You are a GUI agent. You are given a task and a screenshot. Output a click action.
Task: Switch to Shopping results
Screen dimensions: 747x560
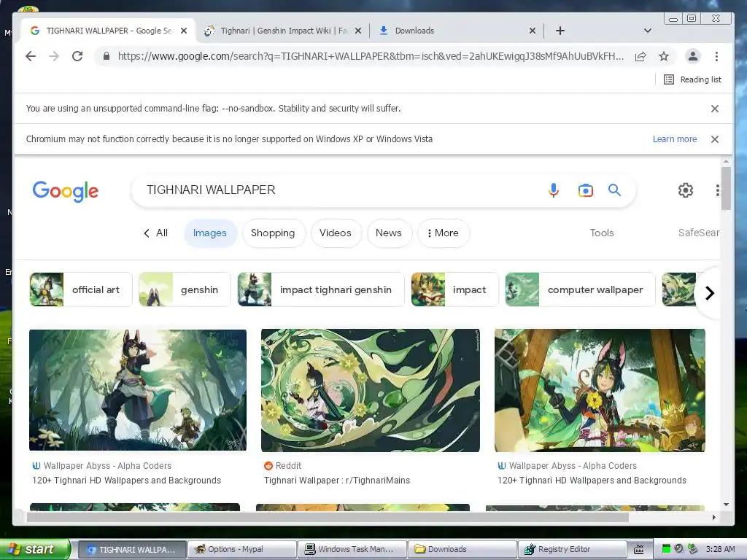273,233
